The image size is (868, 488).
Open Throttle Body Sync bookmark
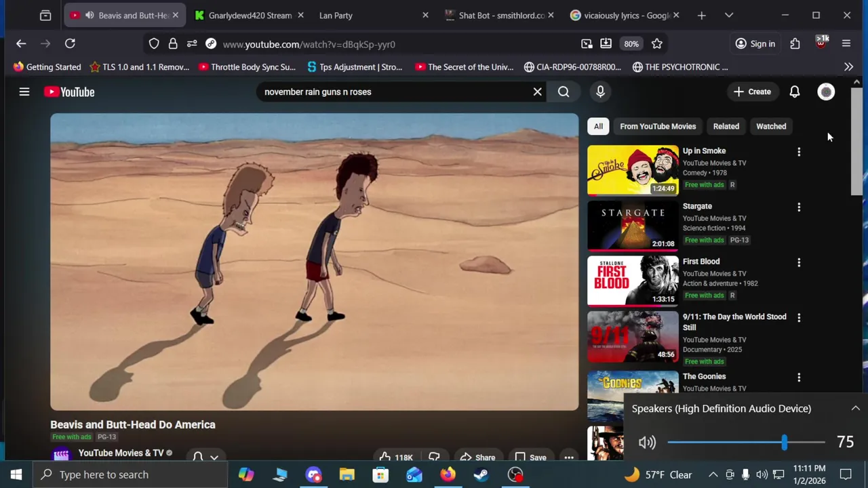pyautogui.click(x=247, y=67)
